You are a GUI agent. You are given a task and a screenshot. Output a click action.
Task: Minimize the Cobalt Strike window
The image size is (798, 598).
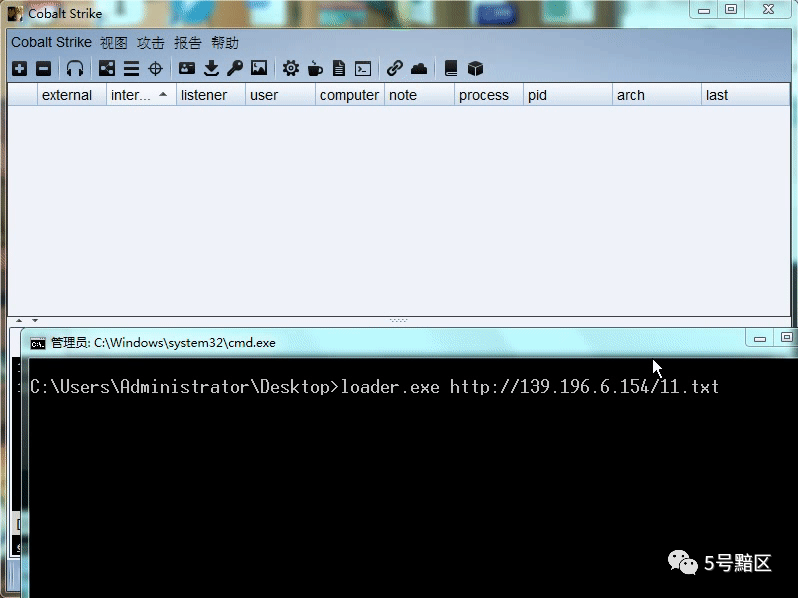coord(704,10)
